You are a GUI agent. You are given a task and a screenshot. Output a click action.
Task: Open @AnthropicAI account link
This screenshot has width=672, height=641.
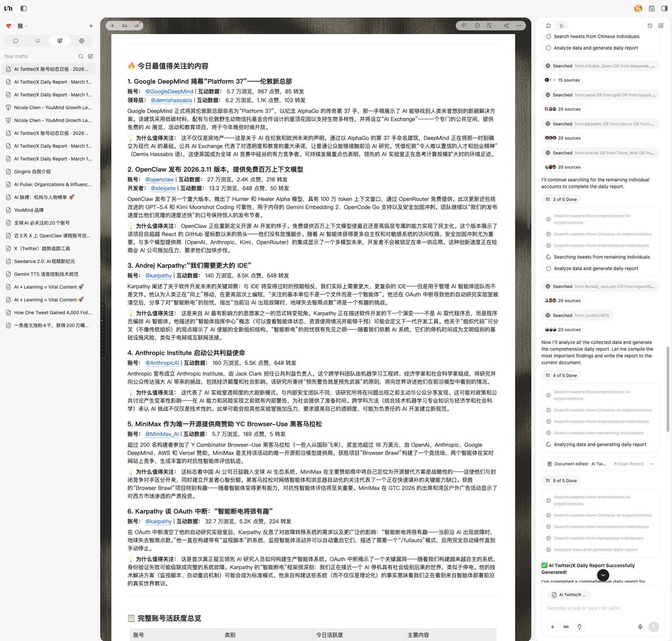coord(162,363)
